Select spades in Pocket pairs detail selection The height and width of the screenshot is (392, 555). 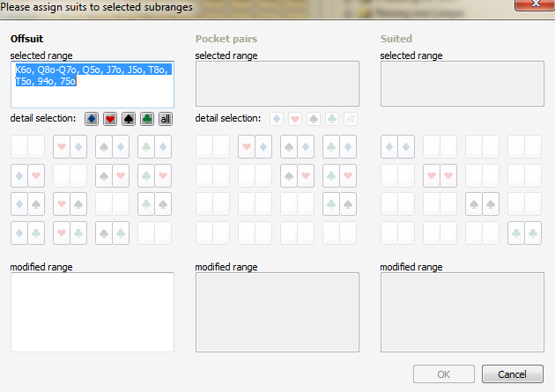pyautogui.click(x=314, y=119)
